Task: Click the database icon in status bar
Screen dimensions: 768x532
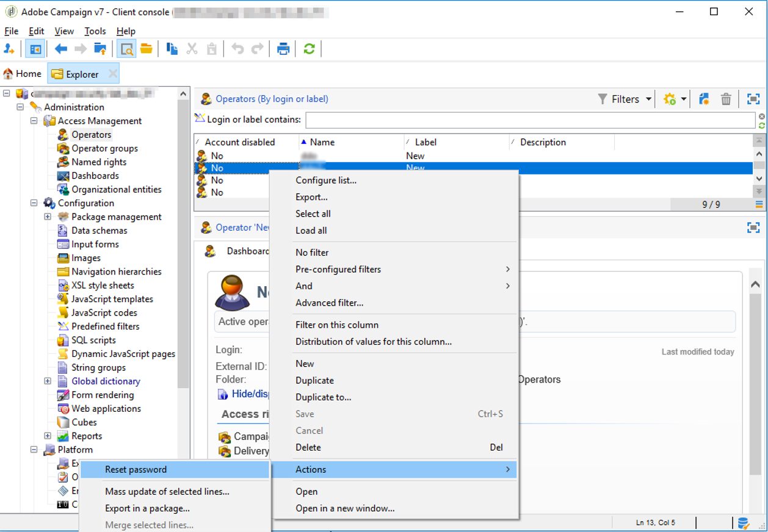Action: 743,523
